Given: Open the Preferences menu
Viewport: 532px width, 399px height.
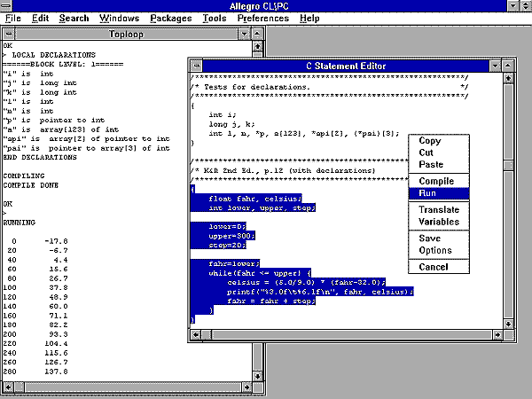Looking at the screenshot, I should [263, 18].
